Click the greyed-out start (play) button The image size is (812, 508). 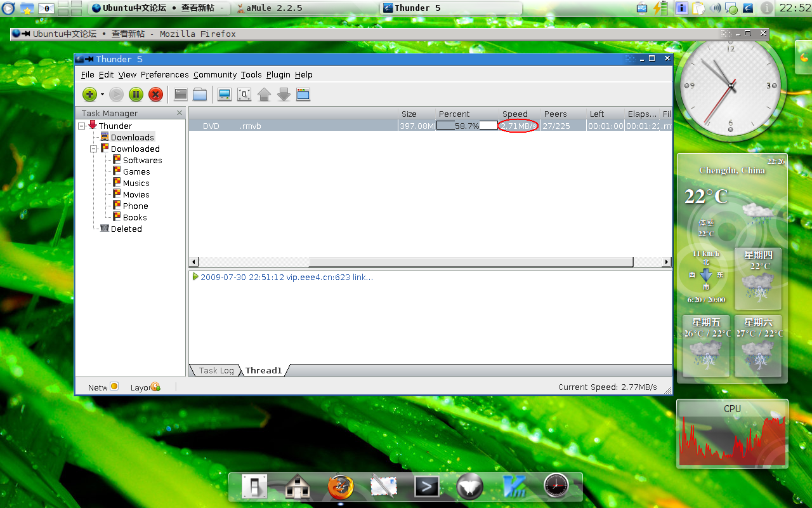coord(116,95)
